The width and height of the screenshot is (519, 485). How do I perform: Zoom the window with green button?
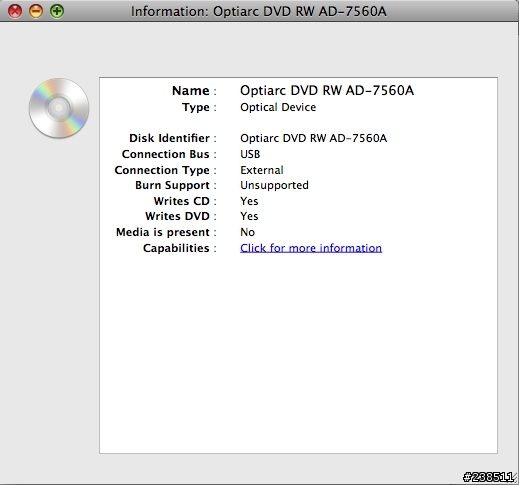click(57, 11)
